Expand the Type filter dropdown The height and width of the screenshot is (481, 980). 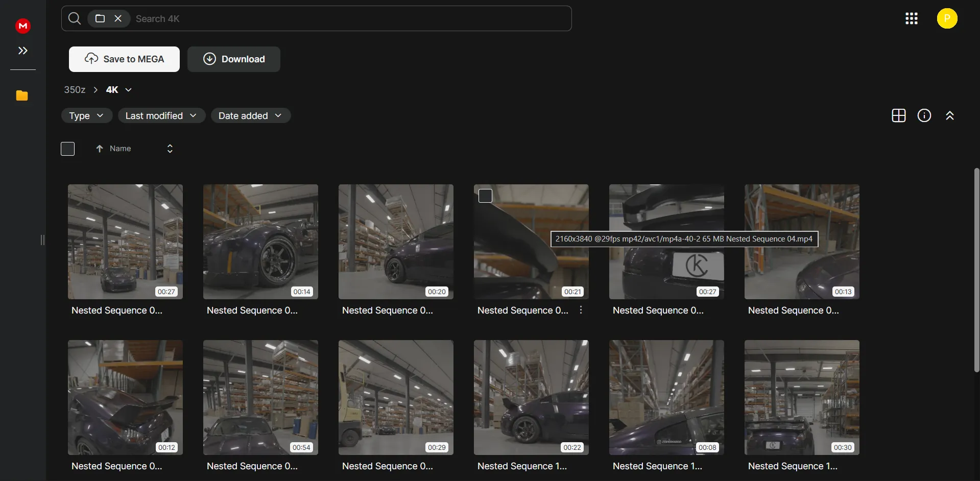[86, 116]
